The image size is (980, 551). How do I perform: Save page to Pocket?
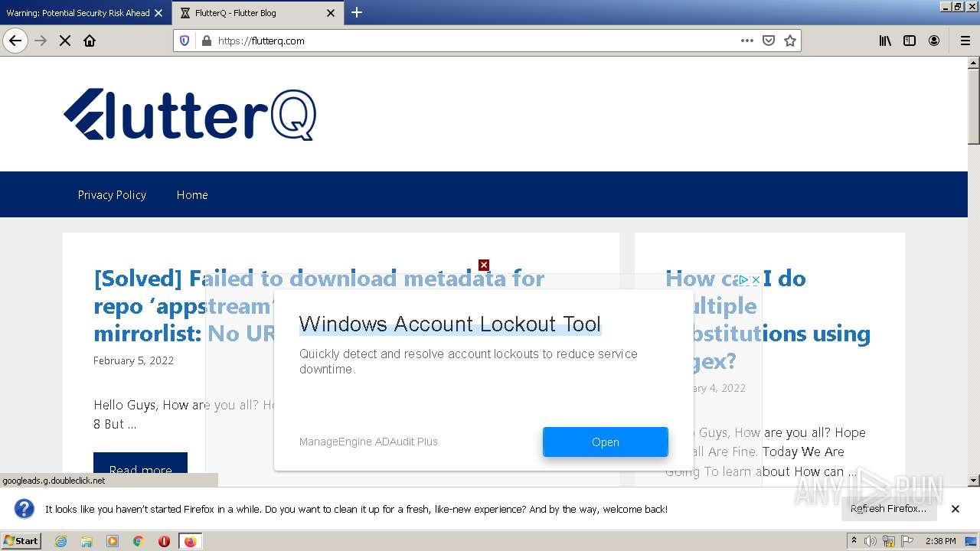pos(769,41)
